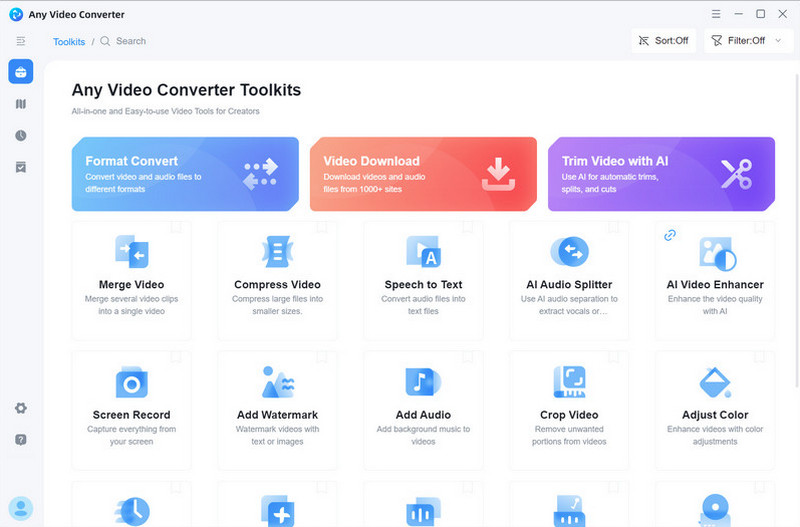Image resolution: width=800 pixels, height=527 pixels.
Task: Click the search magnifier icon
Action: [x=105, y=41]
